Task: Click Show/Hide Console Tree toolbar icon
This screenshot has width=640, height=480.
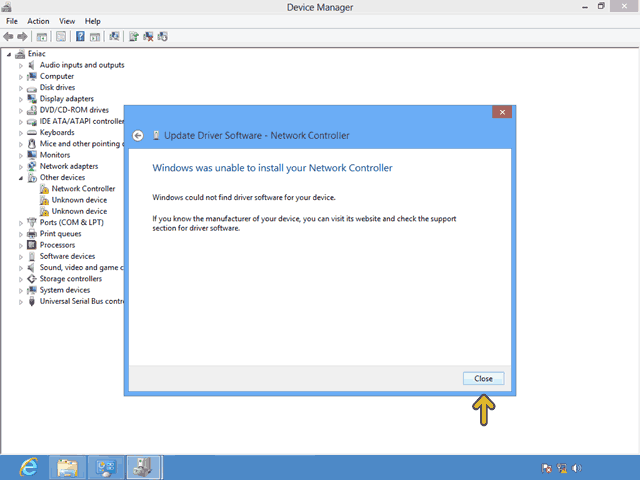Action: 41,37
